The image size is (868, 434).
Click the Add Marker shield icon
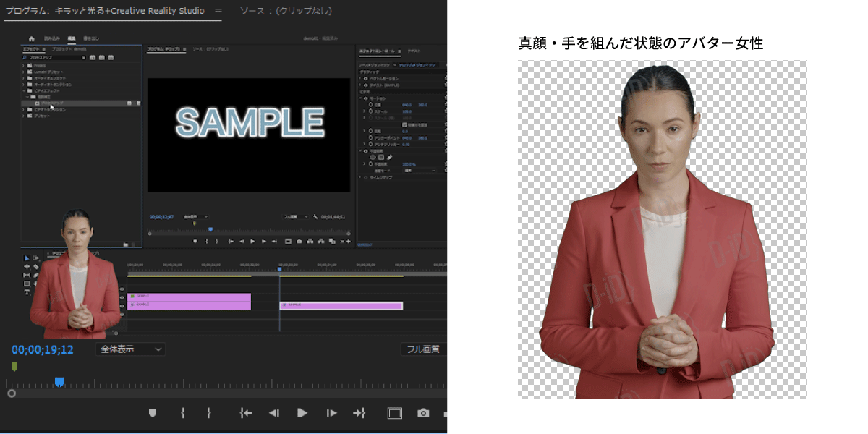[x=153, y=413]
